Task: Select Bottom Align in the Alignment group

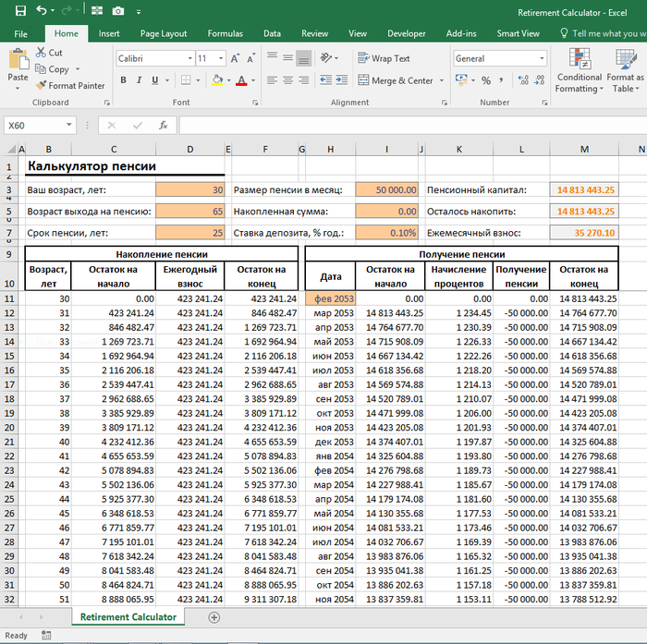Action: (x=304, y=58)
